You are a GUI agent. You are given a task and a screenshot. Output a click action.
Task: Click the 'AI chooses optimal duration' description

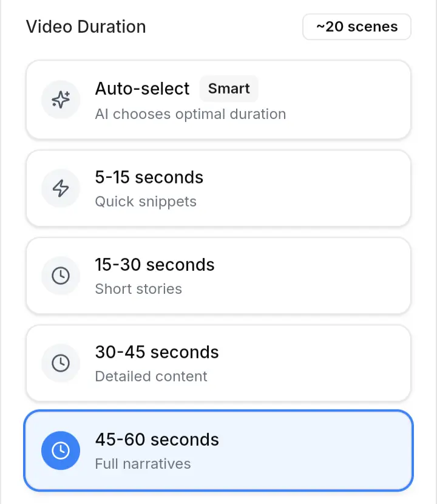click(191, 114)
